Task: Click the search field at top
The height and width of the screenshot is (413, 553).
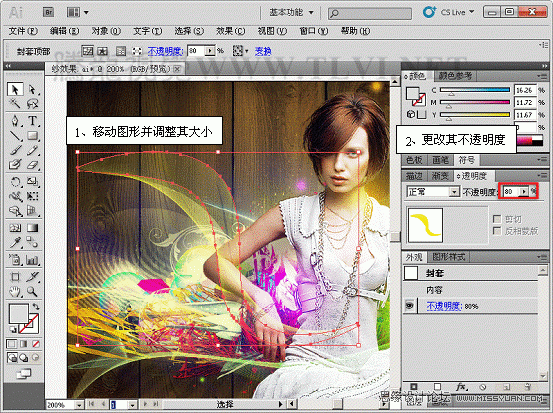Action: pyautogui.click(x=370, y=13)
